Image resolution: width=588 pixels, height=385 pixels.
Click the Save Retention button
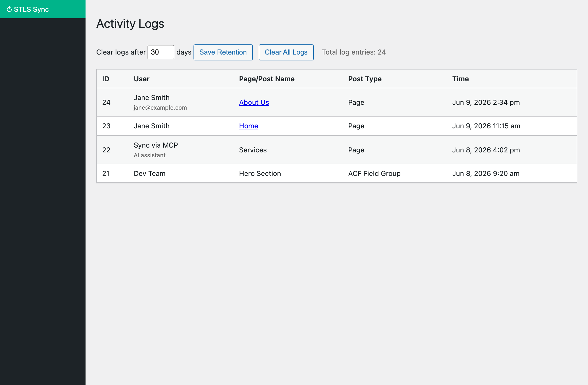point(223,52)
